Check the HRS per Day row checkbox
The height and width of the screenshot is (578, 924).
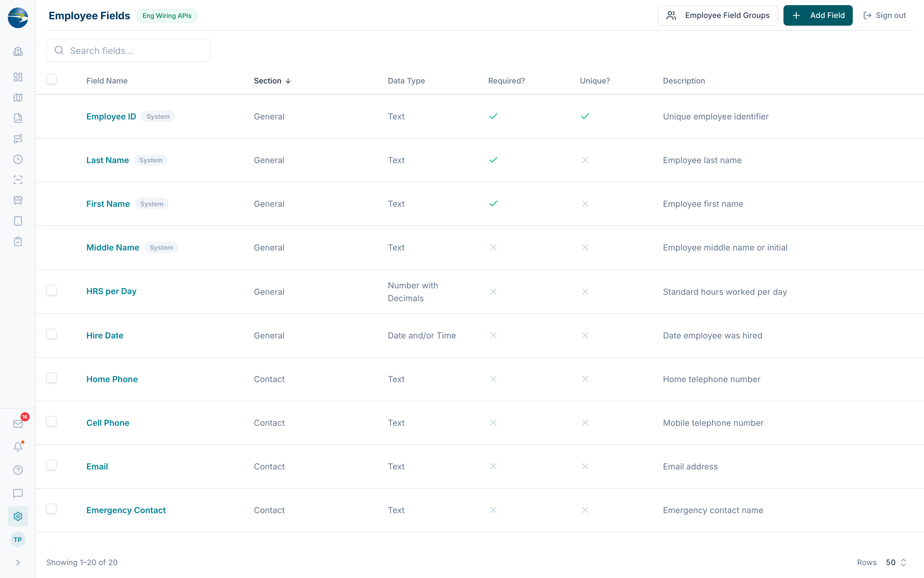coord(51,291)
